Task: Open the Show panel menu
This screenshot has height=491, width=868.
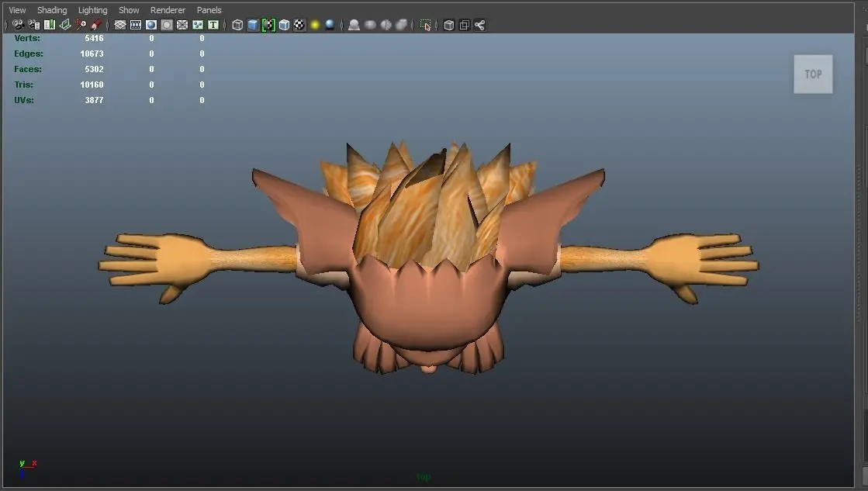Action: point(129,10)
